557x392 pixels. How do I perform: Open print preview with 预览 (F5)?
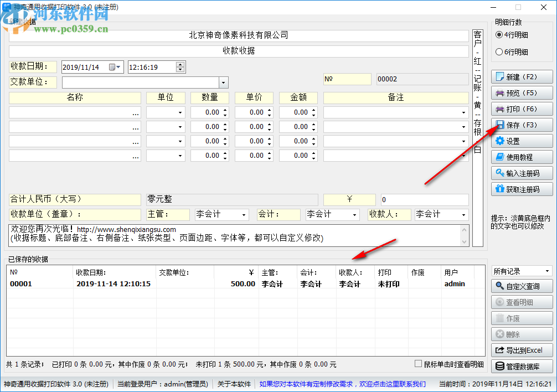click(522, 92)
